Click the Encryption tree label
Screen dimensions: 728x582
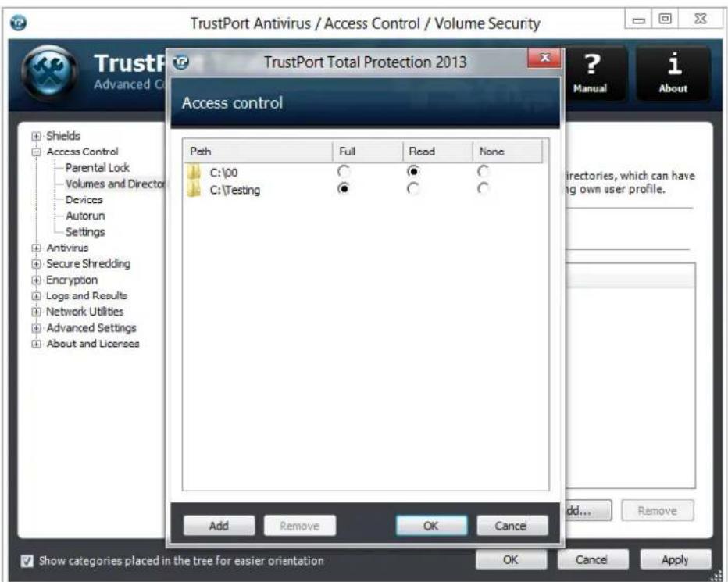click(72, 280)
